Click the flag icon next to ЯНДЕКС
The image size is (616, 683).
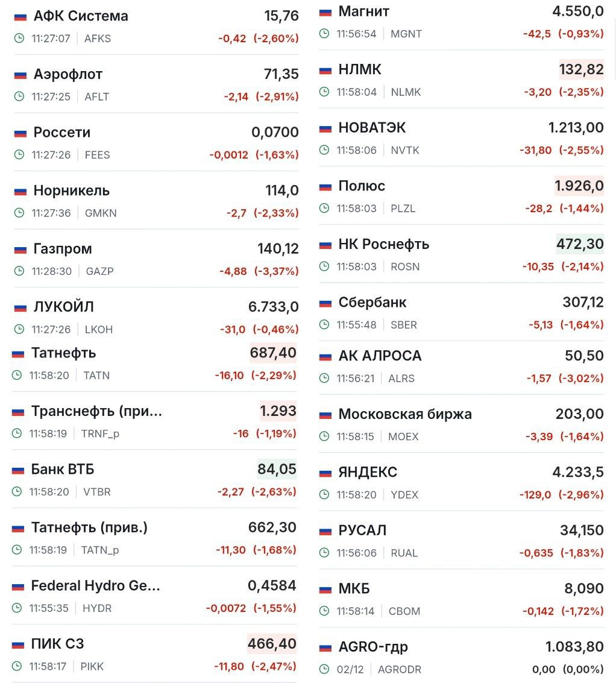(x=325, y=473)
